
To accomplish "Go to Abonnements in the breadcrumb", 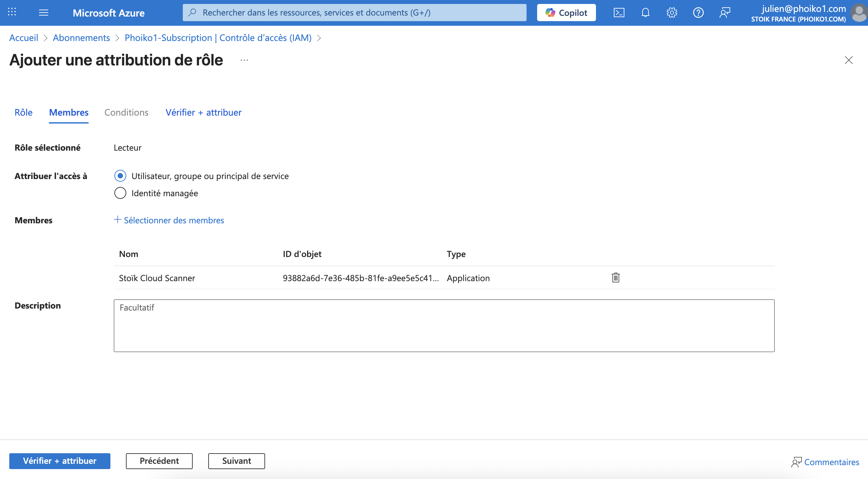I will [81, 38].
